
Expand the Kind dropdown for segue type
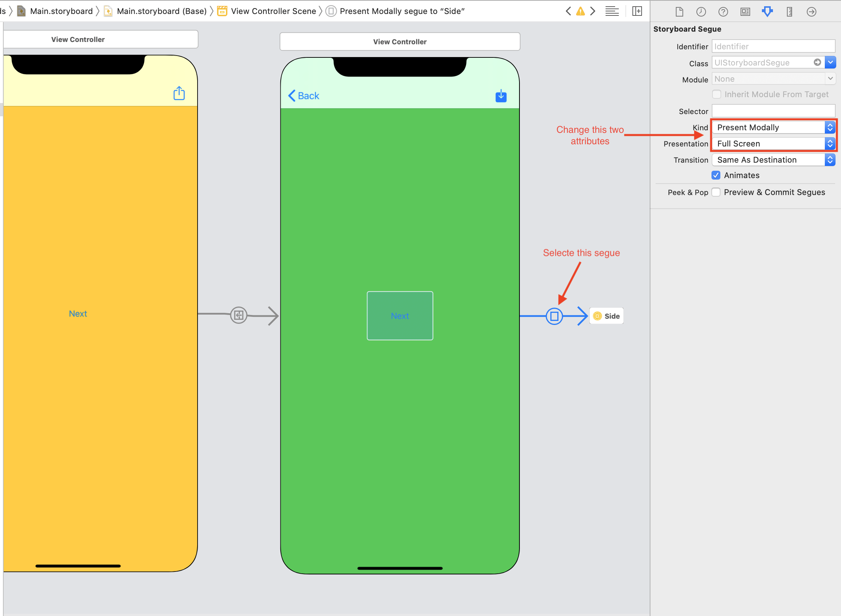[x=829, y=127]
